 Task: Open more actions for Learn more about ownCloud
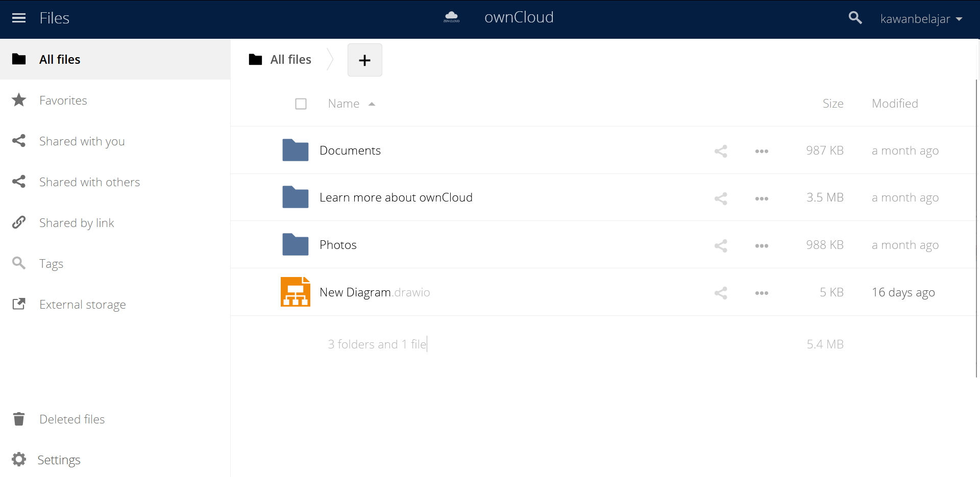click(762, 198)
